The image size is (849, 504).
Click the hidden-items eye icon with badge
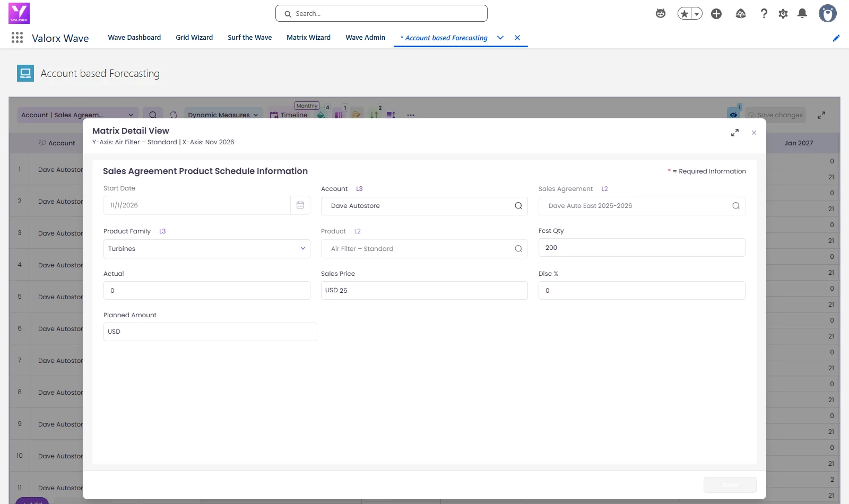click(x=733, y=115)
